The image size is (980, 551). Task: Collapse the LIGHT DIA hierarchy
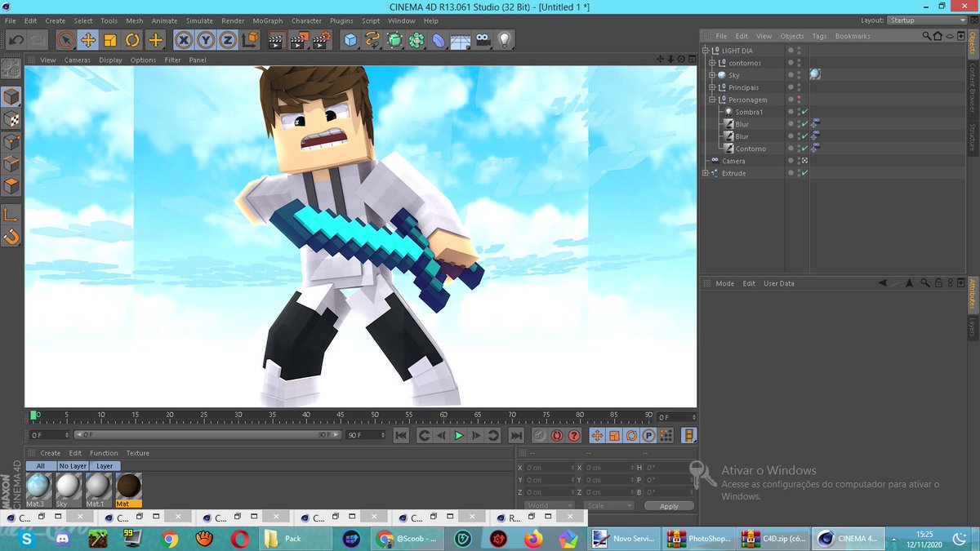click(706, 51)
